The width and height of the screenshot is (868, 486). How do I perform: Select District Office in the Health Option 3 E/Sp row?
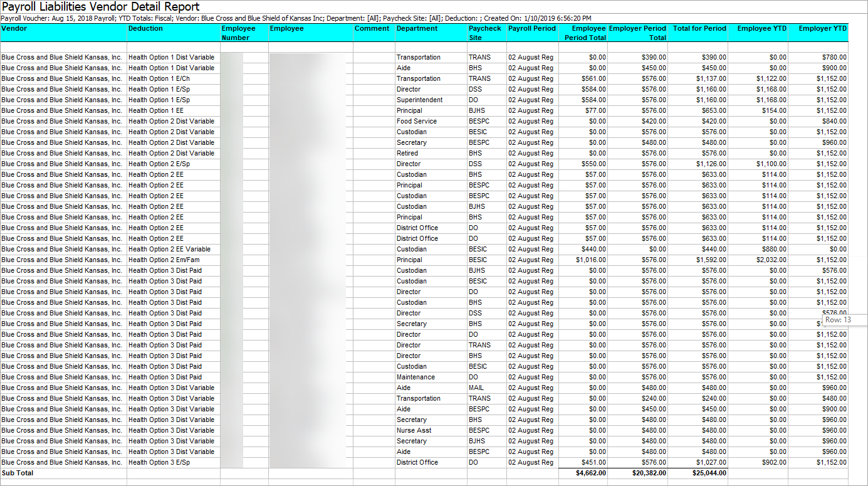coord(417,463)
